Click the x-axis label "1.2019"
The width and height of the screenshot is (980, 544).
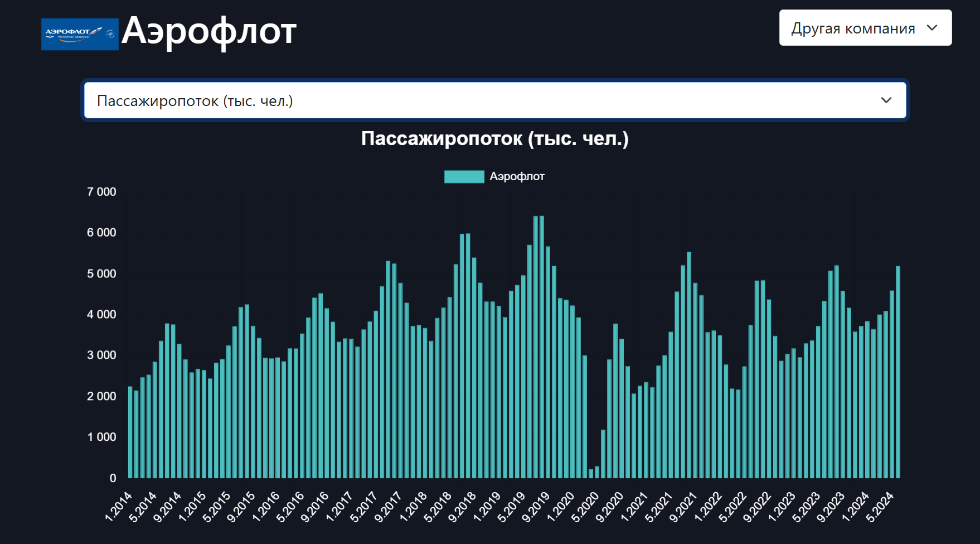pyautogui.click(x=488, y=507)
